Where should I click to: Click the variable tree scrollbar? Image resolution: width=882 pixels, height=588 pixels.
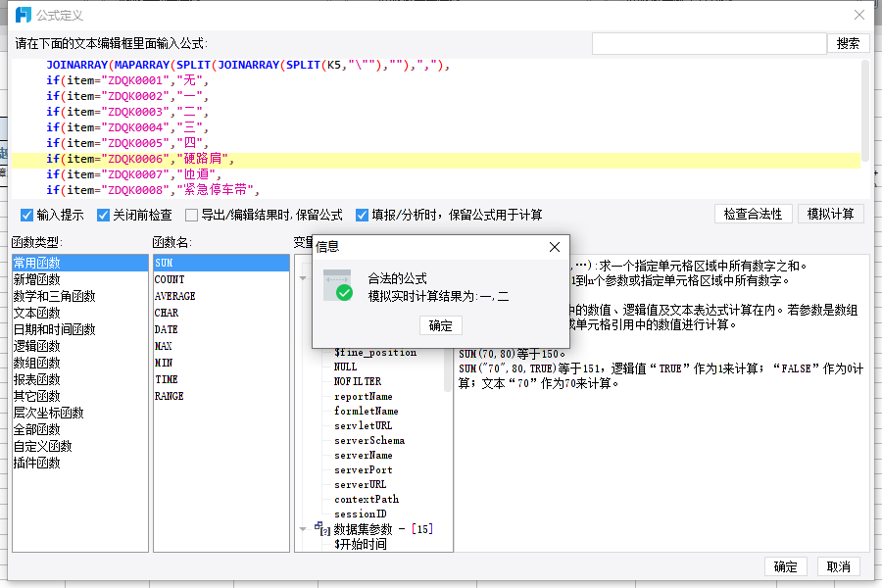pos(448,369)
